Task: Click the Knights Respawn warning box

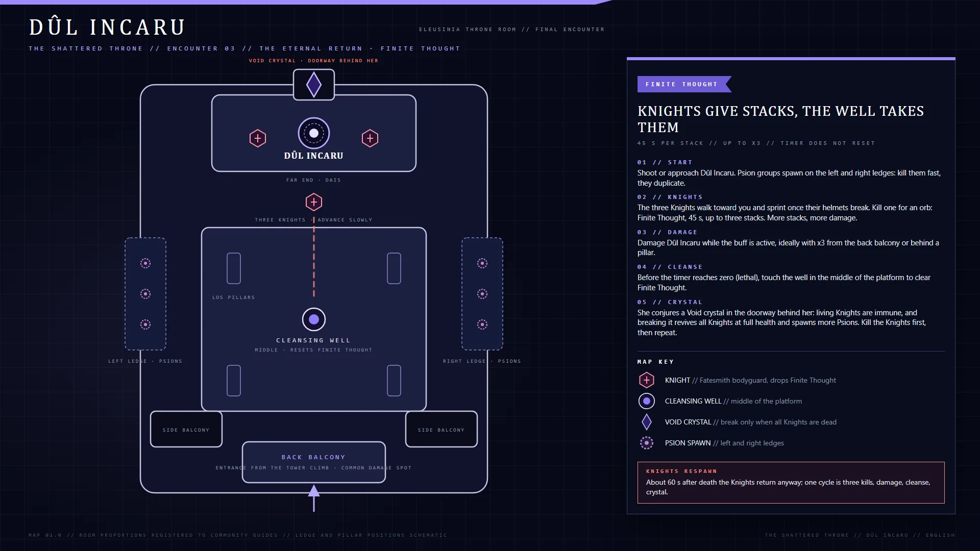Action: (791, 483)
